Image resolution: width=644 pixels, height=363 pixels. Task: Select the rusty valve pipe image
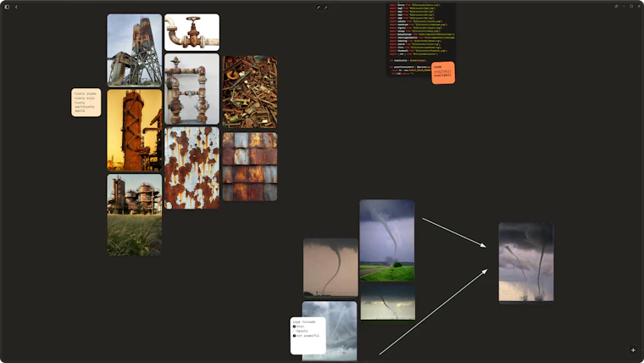click(x=192, y=32)
